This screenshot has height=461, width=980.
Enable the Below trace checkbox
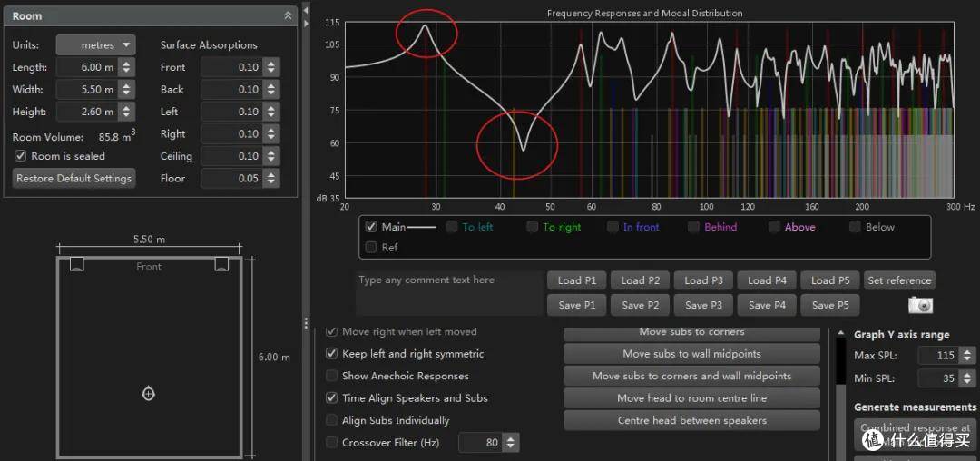point(855,227)
